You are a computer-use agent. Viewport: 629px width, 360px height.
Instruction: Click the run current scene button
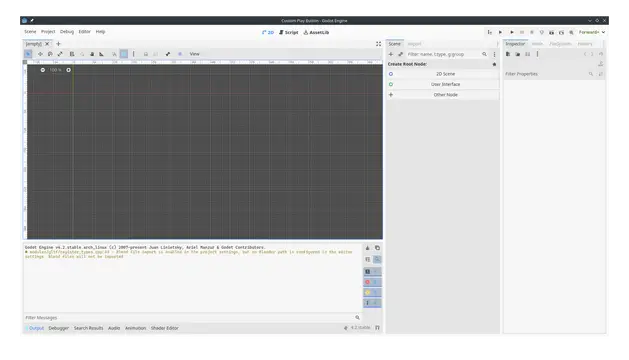click(552, 32)
